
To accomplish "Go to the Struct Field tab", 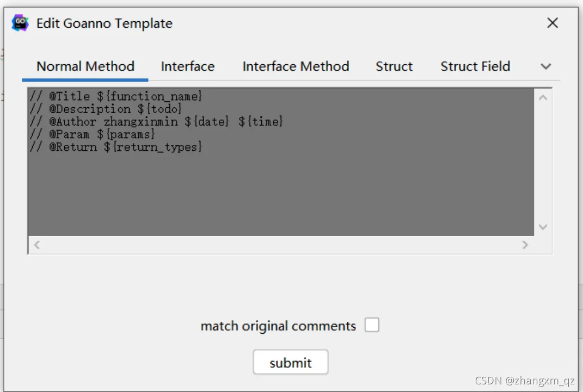I will click(x=475, y=66).
